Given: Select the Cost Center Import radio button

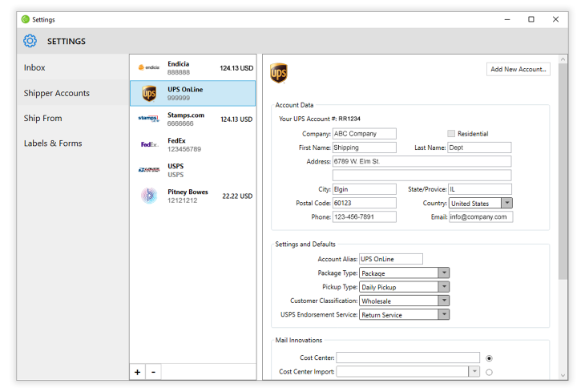Looking at the screenshot, I should 489,372.
